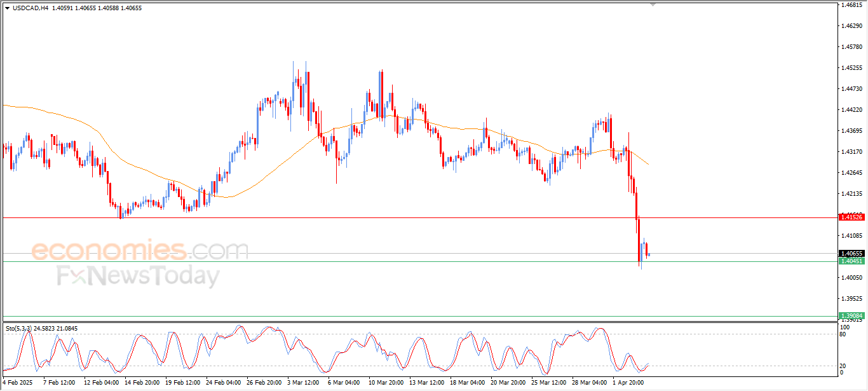Click the black 1.40655 current price label
The image size is (868, 391).
click(x=851, y=254)
